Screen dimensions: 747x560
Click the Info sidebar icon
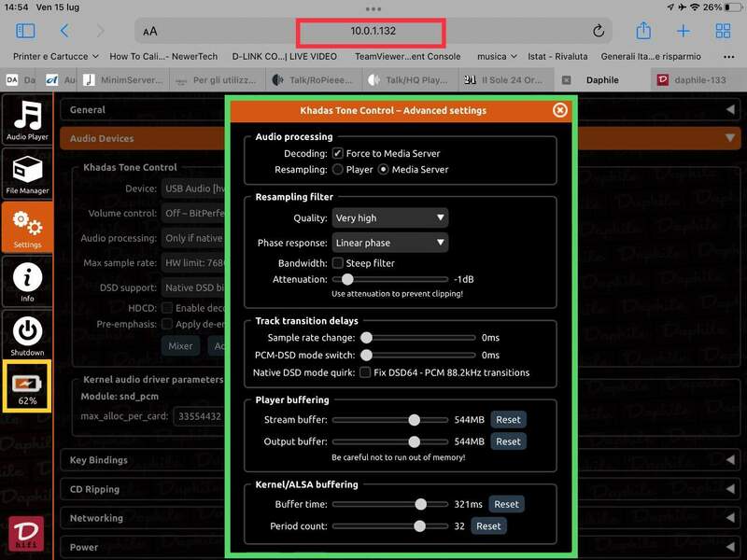point(27,281)
